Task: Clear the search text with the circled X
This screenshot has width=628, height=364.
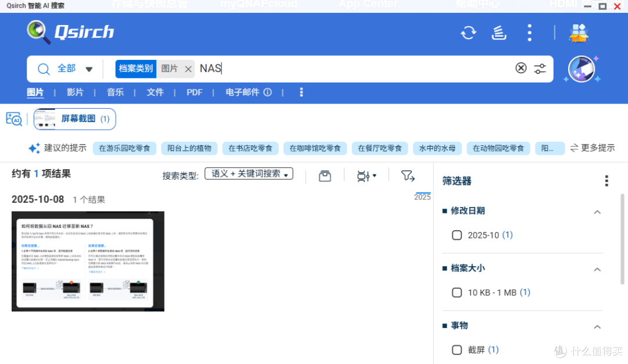Action: click(520, 68)
